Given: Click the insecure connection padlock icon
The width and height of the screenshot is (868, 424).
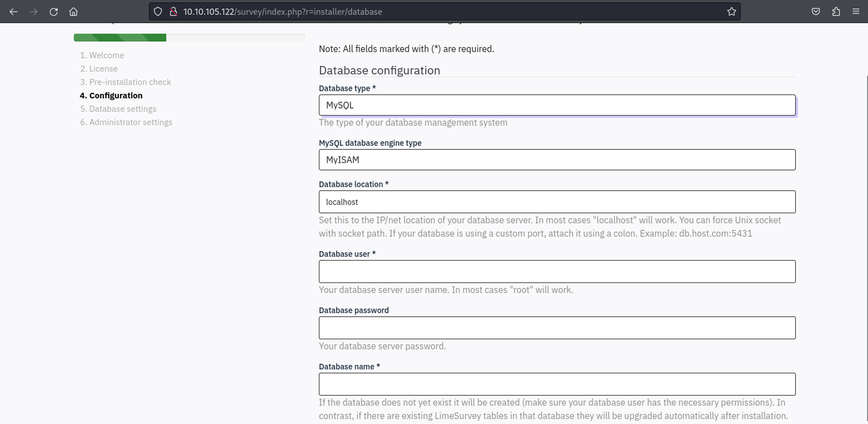Looking at the screenshot, I should tap(173, 12).
